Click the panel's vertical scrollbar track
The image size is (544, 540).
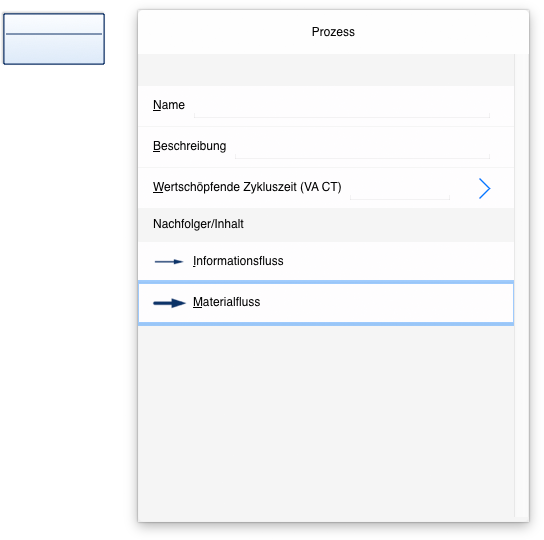tap(522, 285)
